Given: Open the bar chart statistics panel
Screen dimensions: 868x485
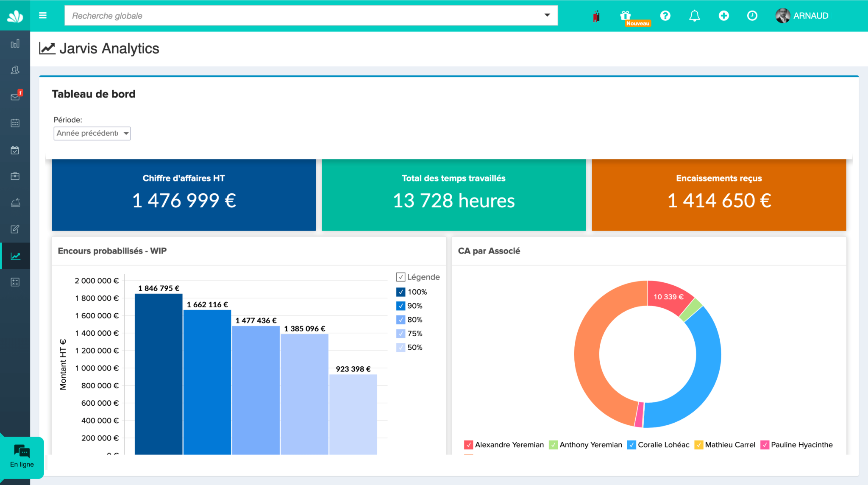Looking at the screenshot, I should 15,43.
